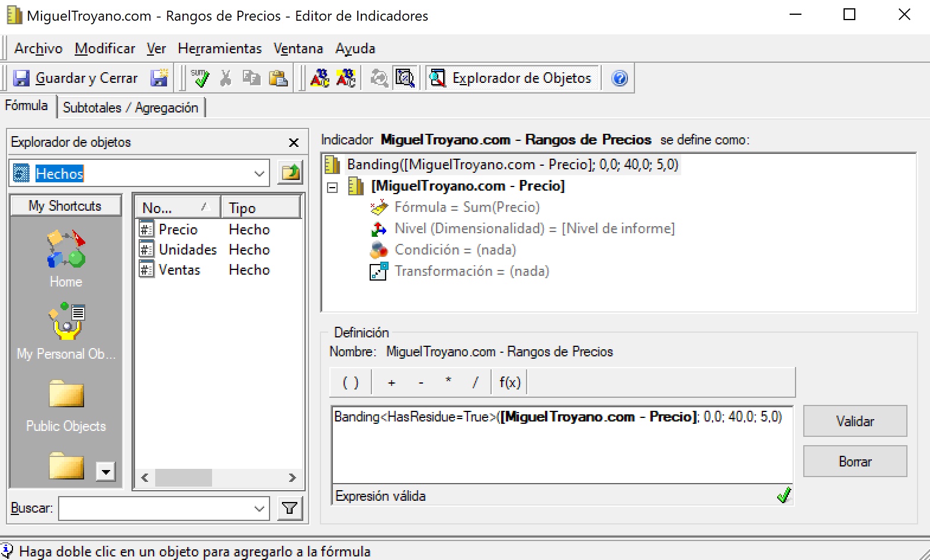Screen dimensions: 930x560
Task: Click the f(x) function button
Action: pyautogui.click(x=509, y=382)
